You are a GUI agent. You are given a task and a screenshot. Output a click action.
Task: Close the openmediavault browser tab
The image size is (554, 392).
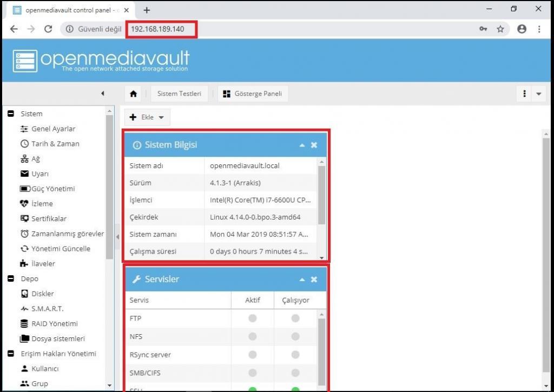126,10
